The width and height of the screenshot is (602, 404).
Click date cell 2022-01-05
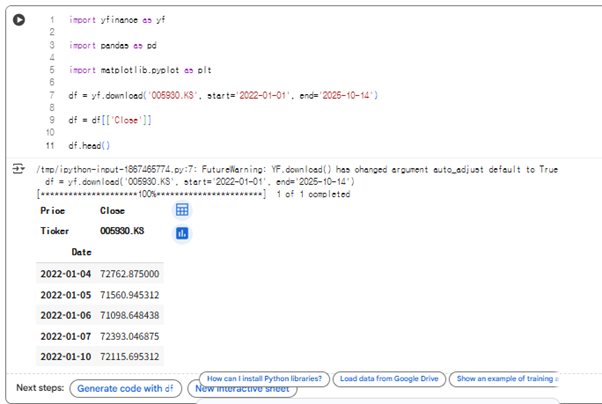[66, 295]
